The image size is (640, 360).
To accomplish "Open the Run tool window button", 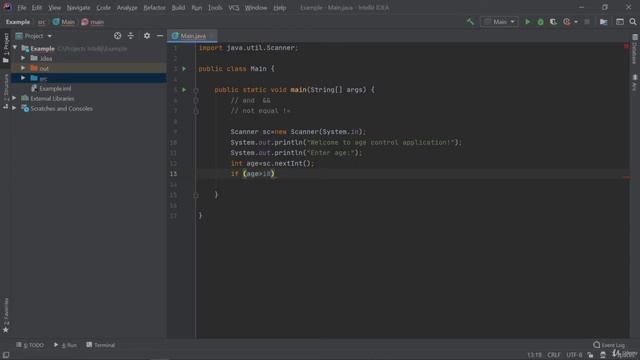I will coord(65,345).
